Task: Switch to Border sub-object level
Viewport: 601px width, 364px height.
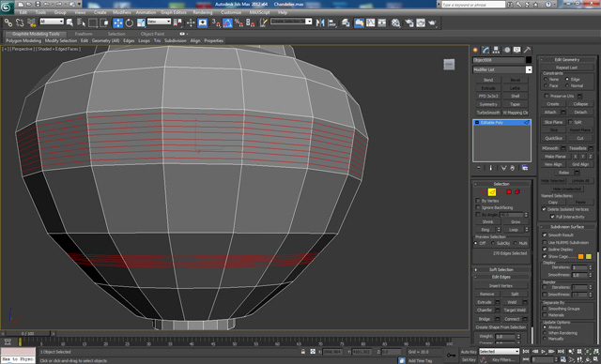Action: [501, 191]
